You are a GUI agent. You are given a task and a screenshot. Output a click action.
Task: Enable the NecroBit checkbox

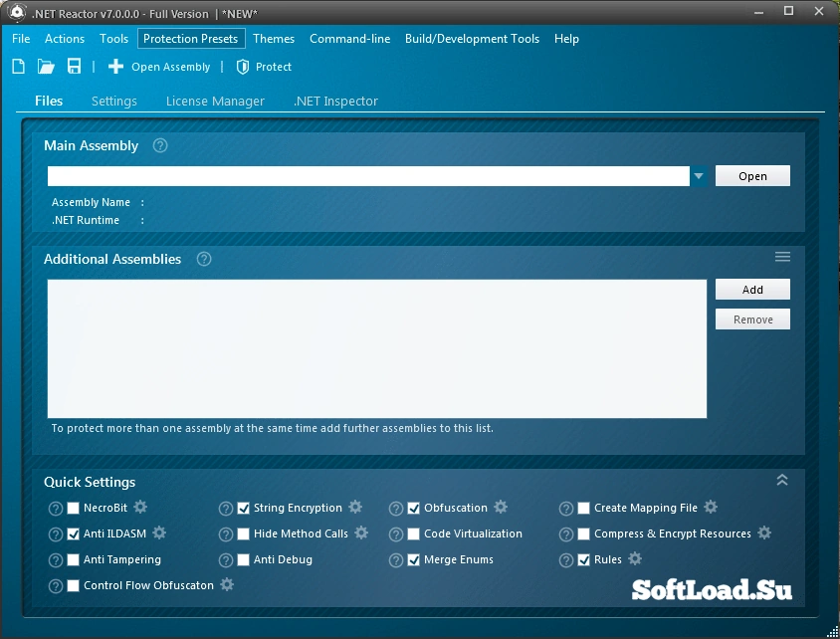tap(74, 508)
